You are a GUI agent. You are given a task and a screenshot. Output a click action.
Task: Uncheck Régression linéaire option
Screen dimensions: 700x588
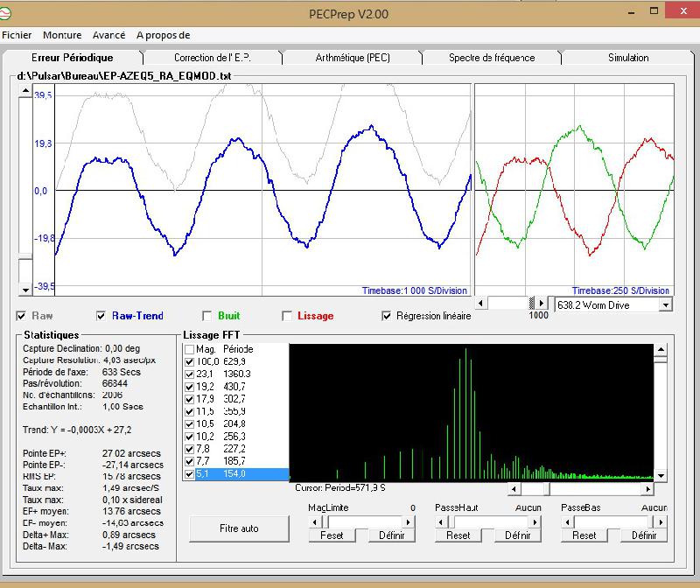(x=387, y=316)
